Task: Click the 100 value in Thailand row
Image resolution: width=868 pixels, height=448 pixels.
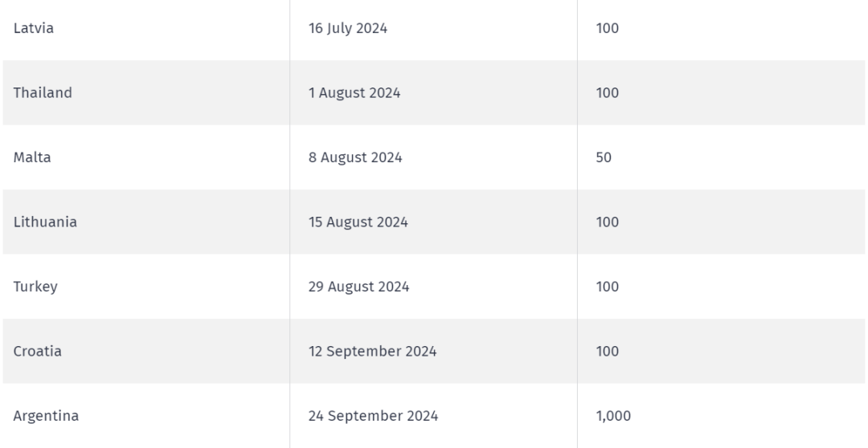Action: tap(608, 93)
